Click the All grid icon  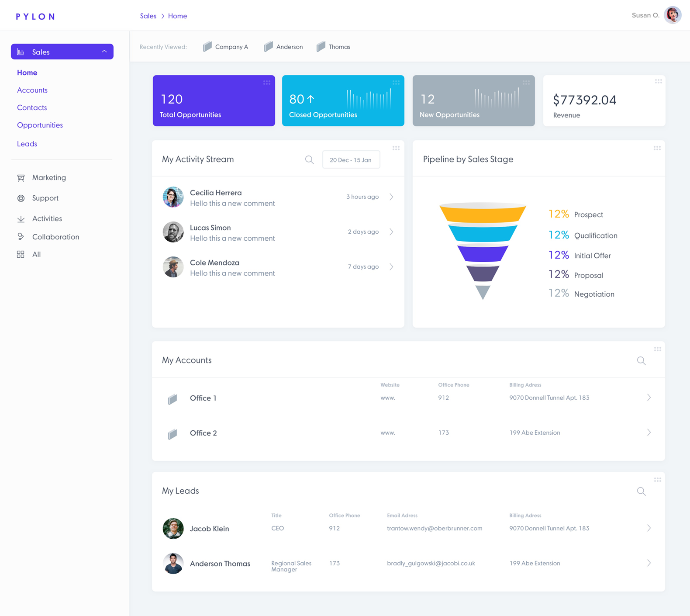click(21, 254)
